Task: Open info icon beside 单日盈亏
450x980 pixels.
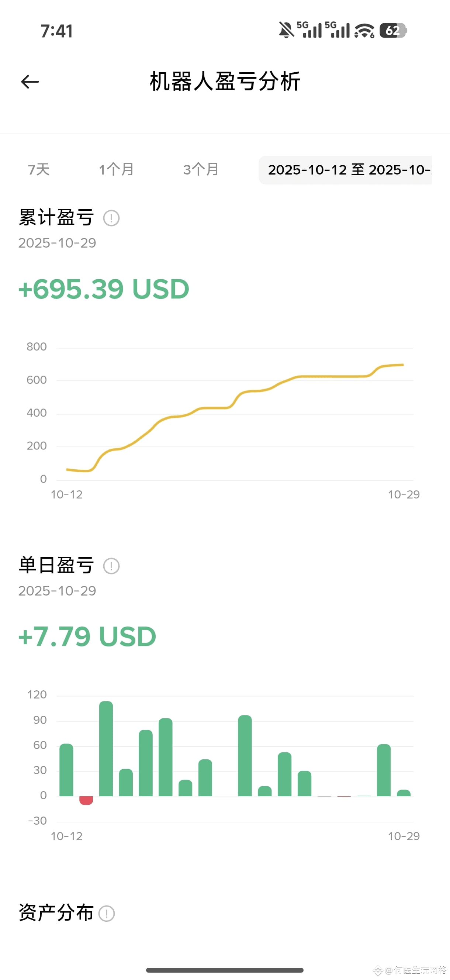Action: pyautogui.click(x=111, y=566)
